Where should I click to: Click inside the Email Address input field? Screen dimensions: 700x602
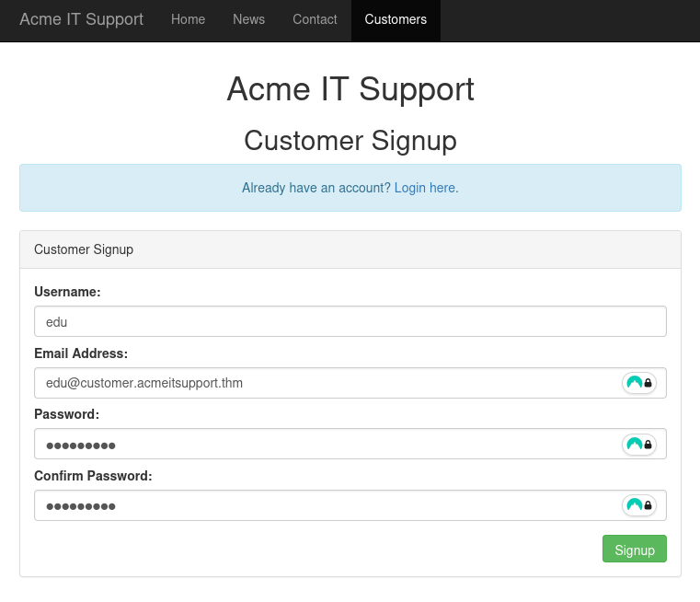(x=350, y=383)
